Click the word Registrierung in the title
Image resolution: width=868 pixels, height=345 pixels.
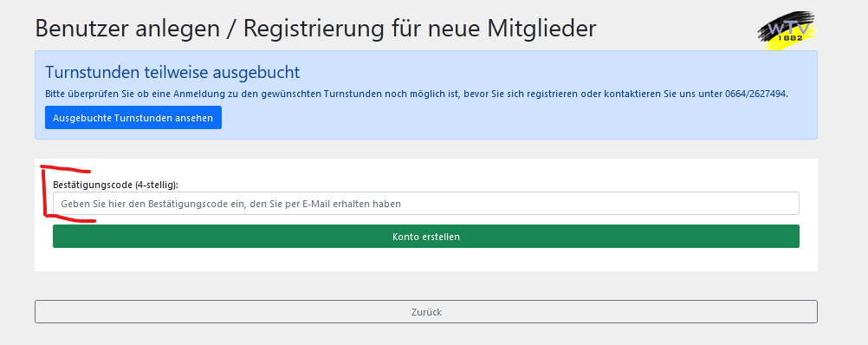(x=313, y=29)
